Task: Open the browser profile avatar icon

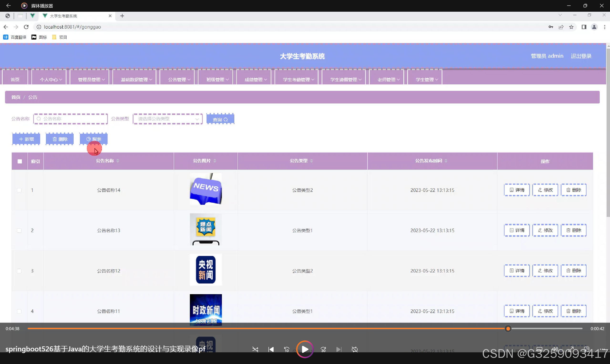Action: point(594,27)
